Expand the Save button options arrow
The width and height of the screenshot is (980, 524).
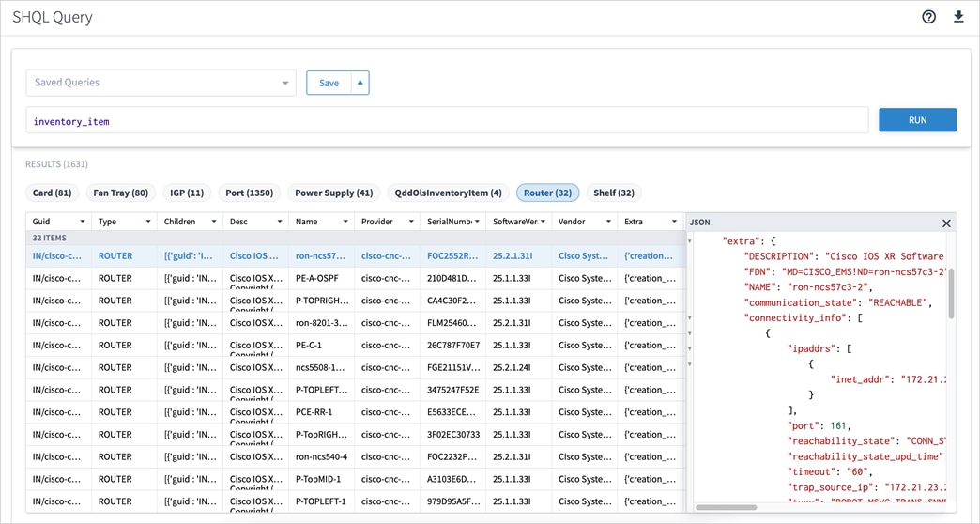coord(360,83)
